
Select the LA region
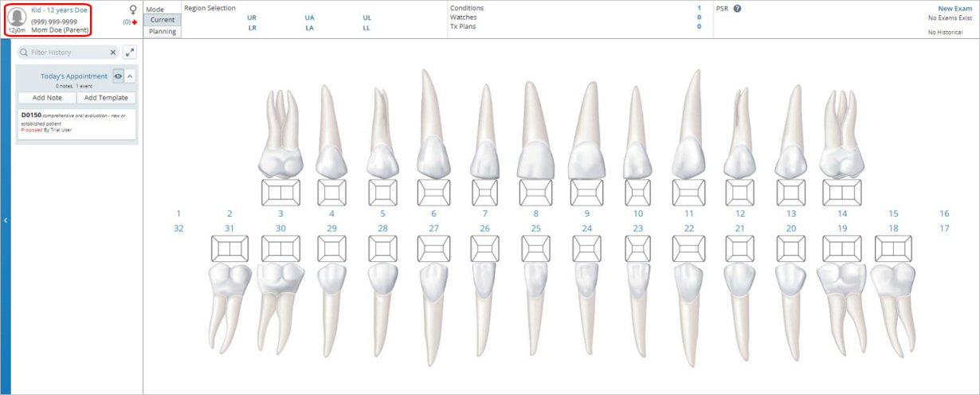click(x=309, y=28)
